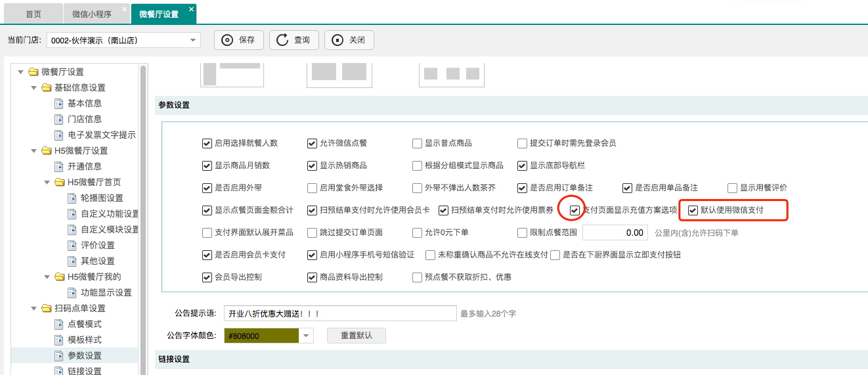Switch to the 首页 tab
This screenshot has height=375, width=868.
(x=33, y=14)
